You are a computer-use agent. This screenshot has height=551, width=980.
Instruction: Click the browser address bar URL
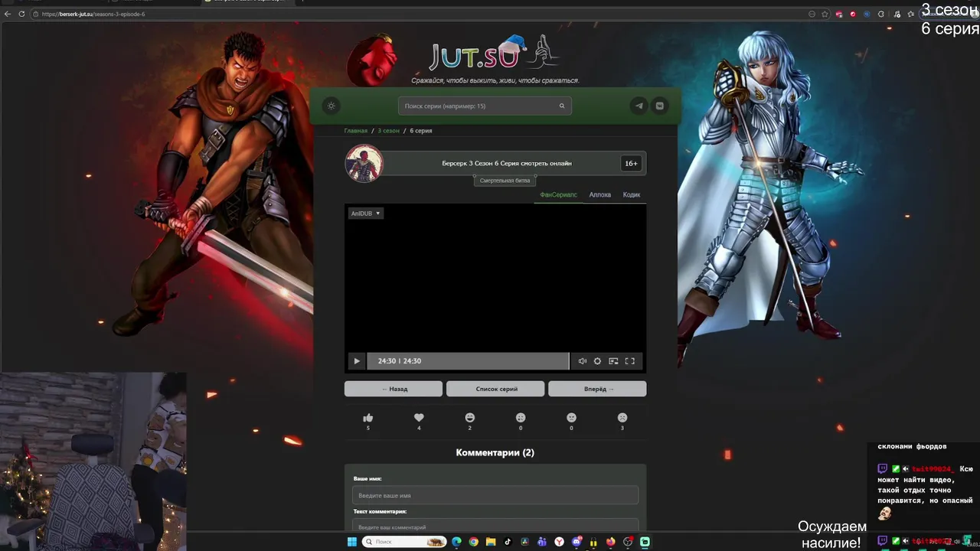[93, 14]
